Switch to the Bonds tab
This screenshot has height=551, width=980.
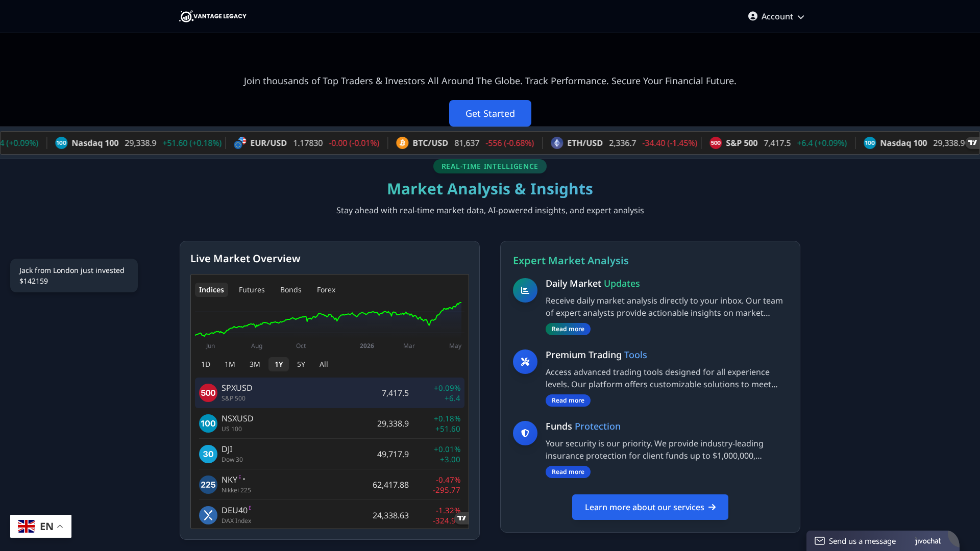(291, 290)
